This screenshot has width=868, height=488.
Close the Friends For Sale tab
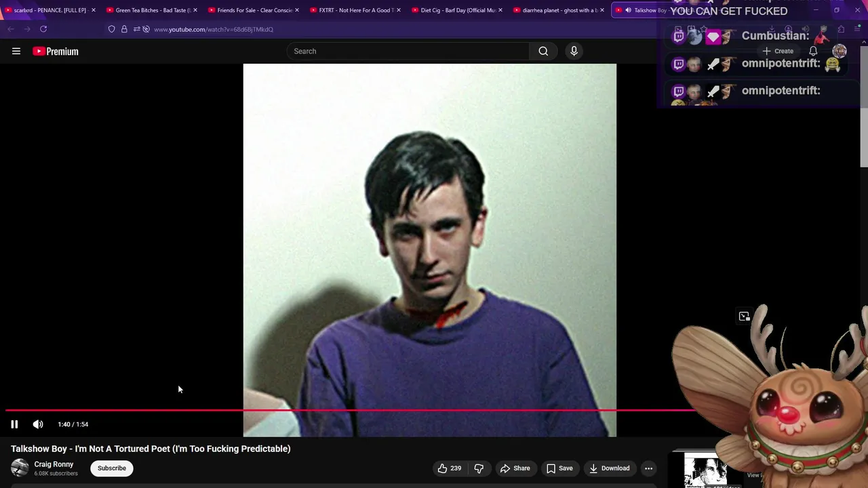(x=296, y=10)
